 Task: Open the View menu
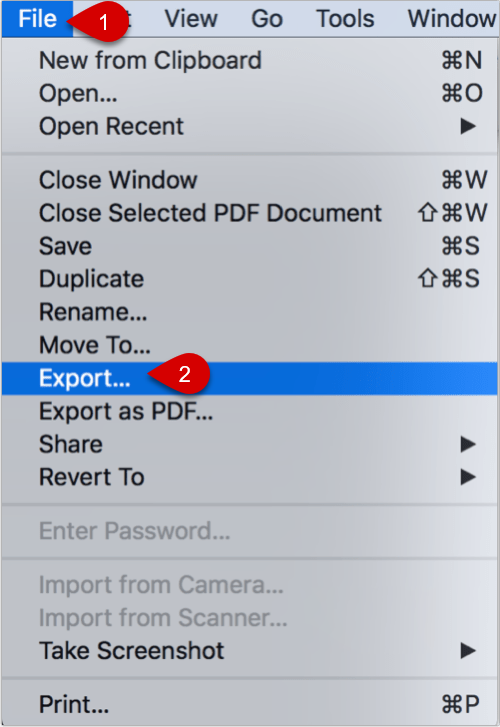[191, 19]
